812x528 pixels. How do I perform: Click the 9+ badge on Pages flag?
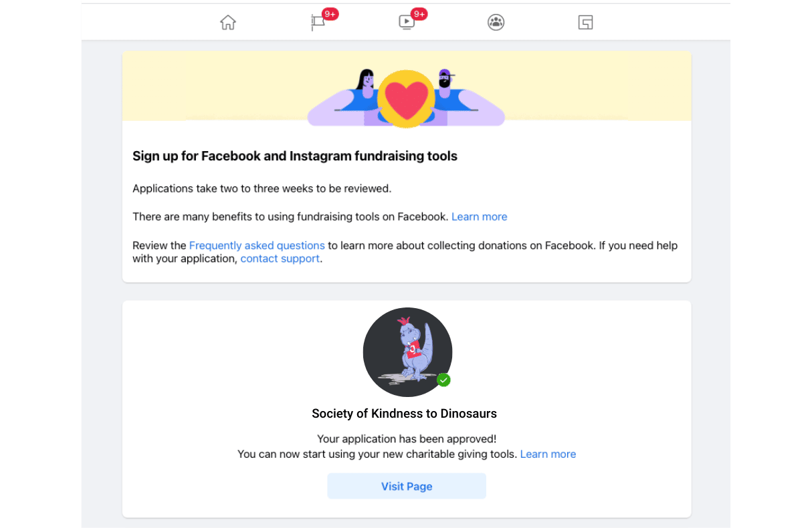330,14
